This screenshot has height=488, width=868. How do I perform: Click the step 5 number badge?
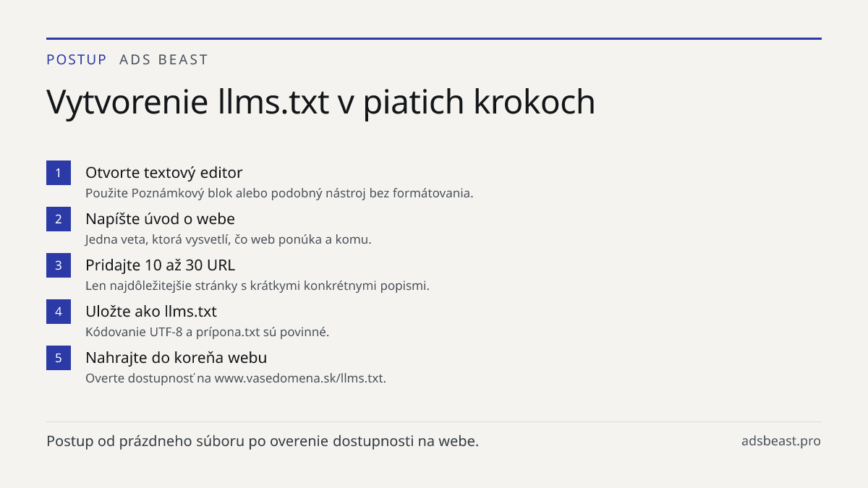[x=59, y=358]
